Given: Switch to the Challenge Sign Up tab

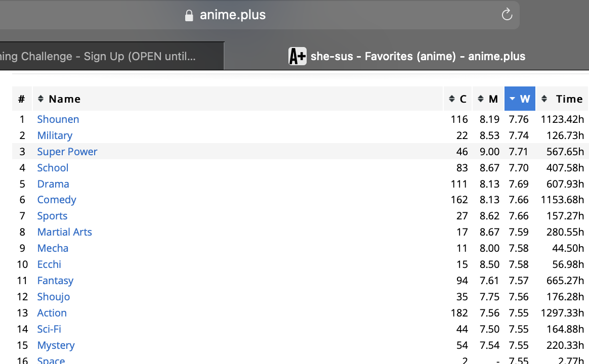Looking at the screenshot, I should tap(101, 56).
